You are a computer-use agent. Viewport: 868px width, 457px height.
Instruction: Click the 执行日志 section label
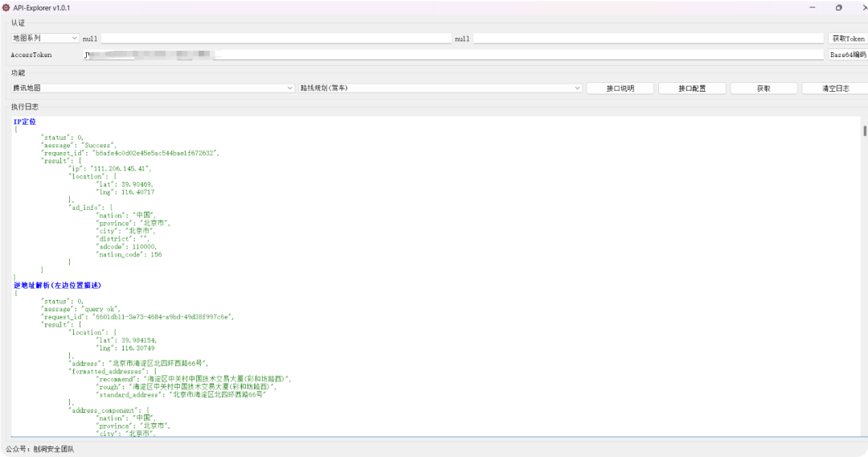[x=25, y=106]
